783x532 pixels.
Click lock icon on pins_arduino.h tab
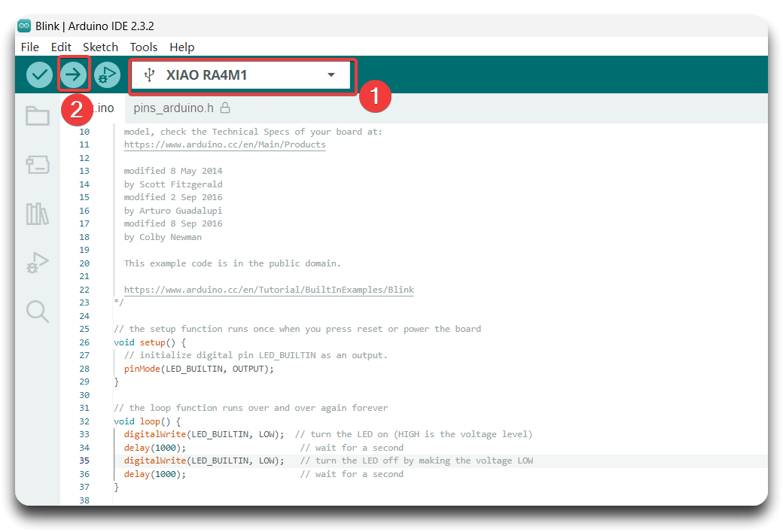pos(225,108)
